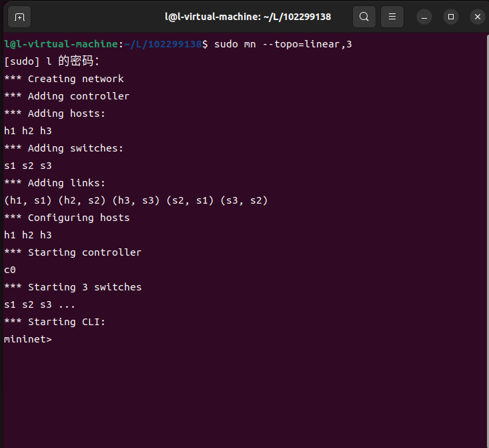This screenshot has width=489, height=448.
Task: Click the (s3, s2) link pair
Action: click(x=244, y=200)
